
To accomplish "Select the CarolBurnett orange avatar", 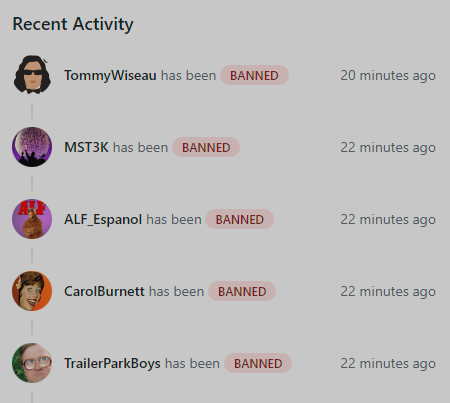I will click(x=32, y=291).
